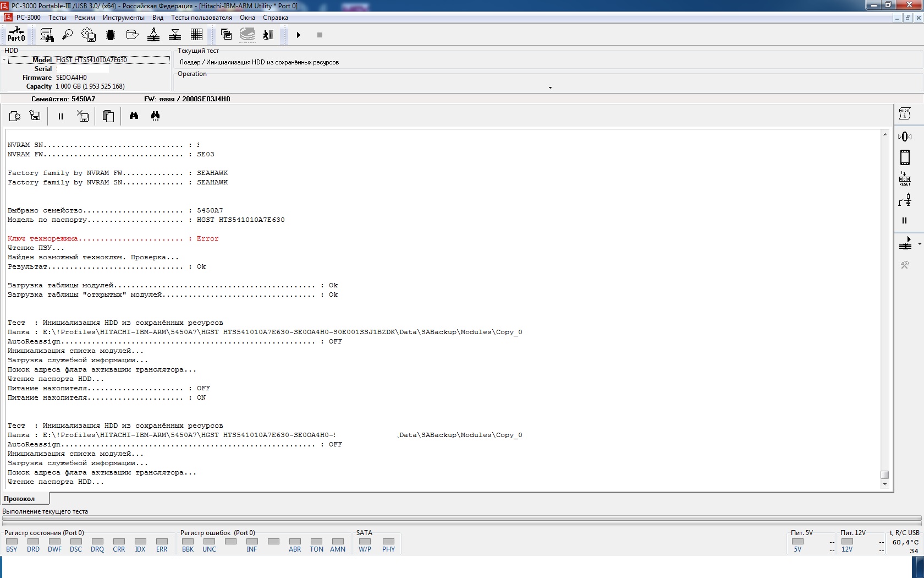Click the log scrollbar down arrow

coord(885,484)
